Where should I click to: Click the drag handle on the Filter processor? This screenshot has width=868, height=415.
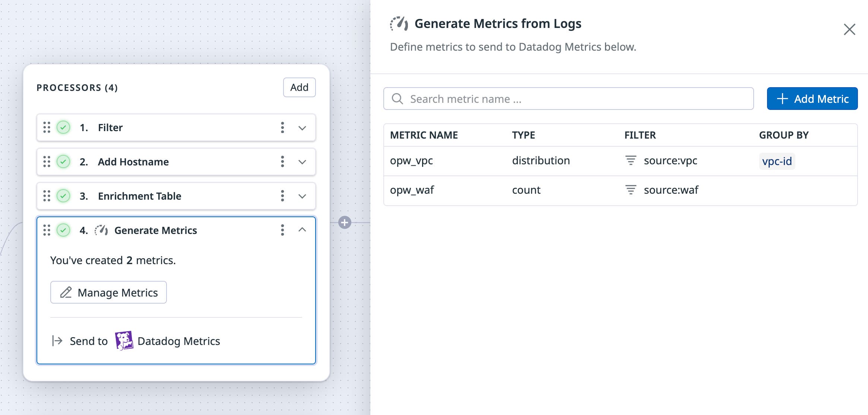click(x=47, y=127)
